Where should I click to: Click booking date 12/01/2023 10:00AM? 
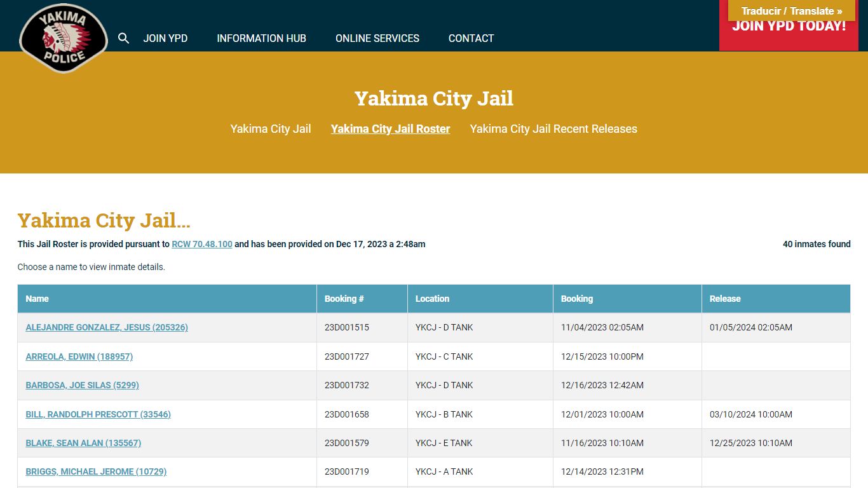[602, 414]
